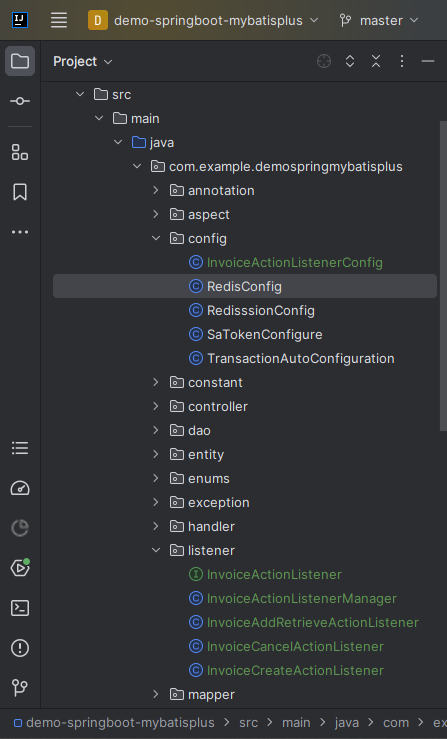
Task: Click the src breadcrumb in navigation bar
Action: [248, 723]
